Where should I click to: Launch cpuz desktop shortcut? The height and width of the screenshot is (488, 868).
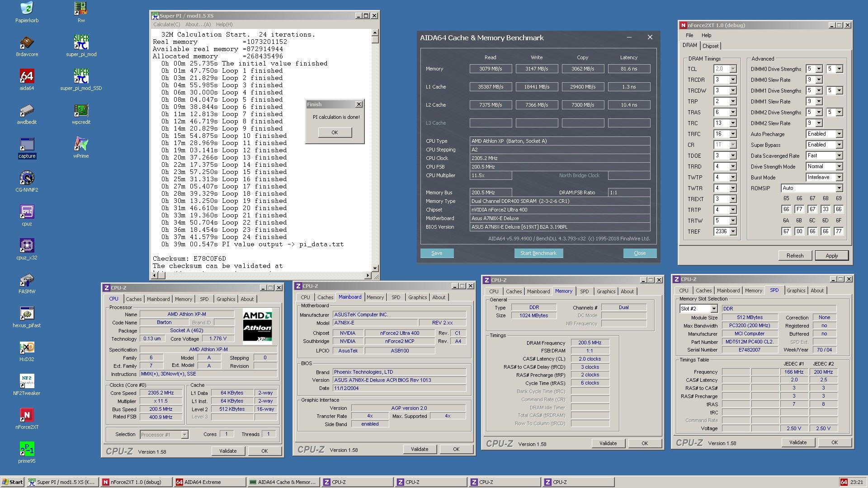(27, 216)
